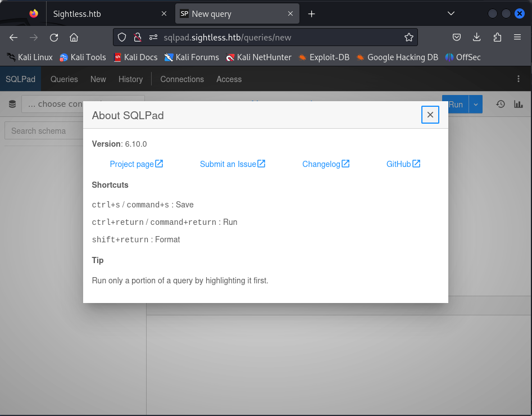
Task: Click the ctrl+return Run shortcut line
Action: point(165,222)
